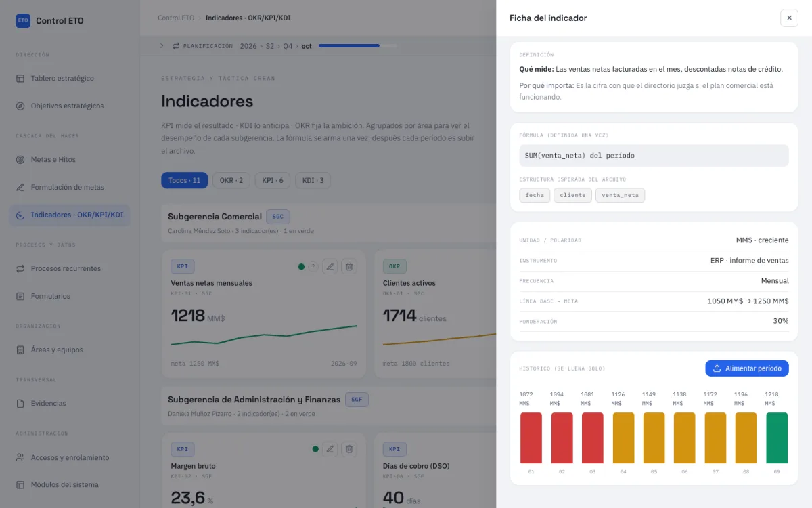Click the value 1050 MM$ → 1250 MM$
The width and height of the screenshot is (812, 508).
748,301
